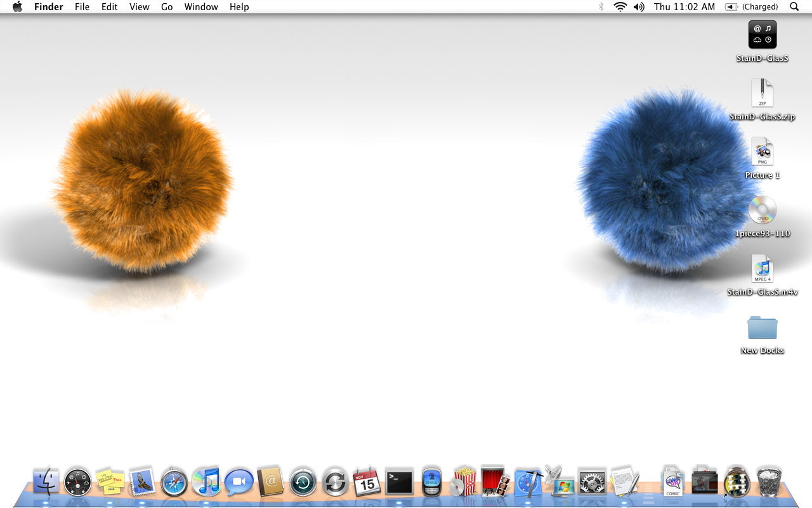Open Spotlight search magnifier
The width and height of the screenshot is (812, 508).
pyautogui.click(x=794, y=7)
